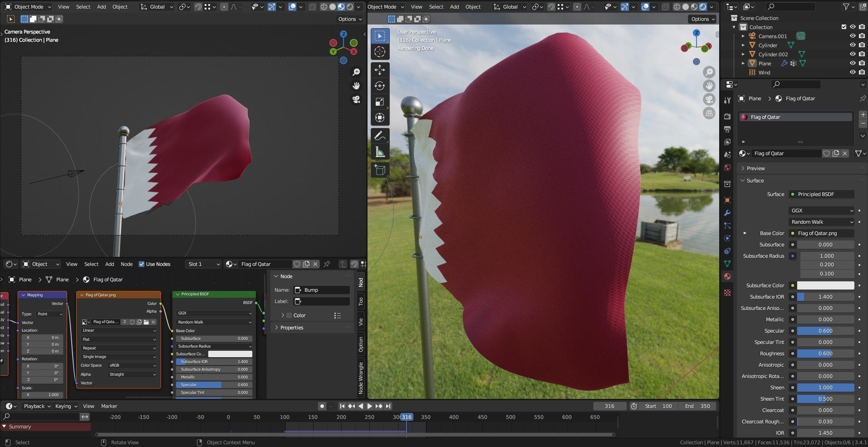The image size is (868, 447).
Task: Select the Measure ruler tool
Action: coord(380,152)
